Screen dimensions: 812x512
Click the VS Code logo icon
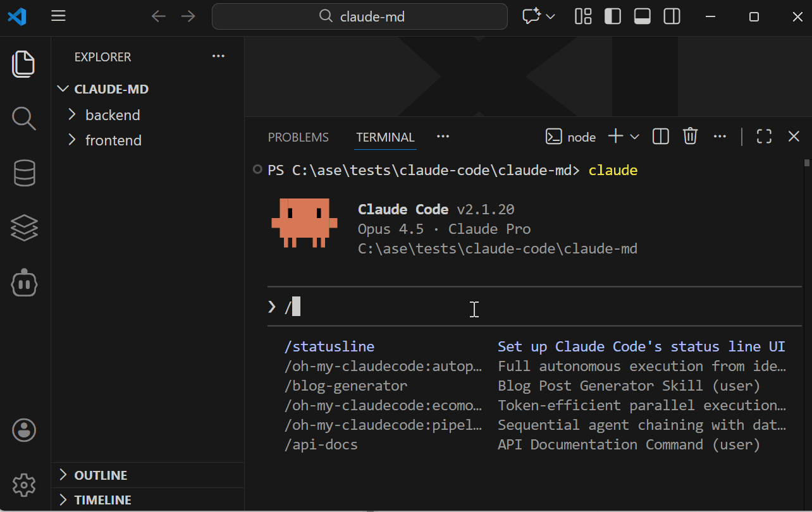click(18, 16)
